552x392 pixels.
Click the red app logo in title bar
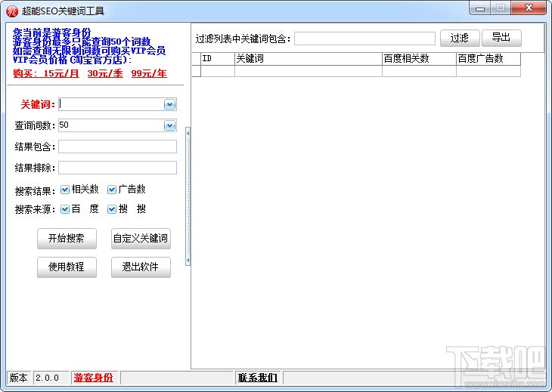(11, 11)
